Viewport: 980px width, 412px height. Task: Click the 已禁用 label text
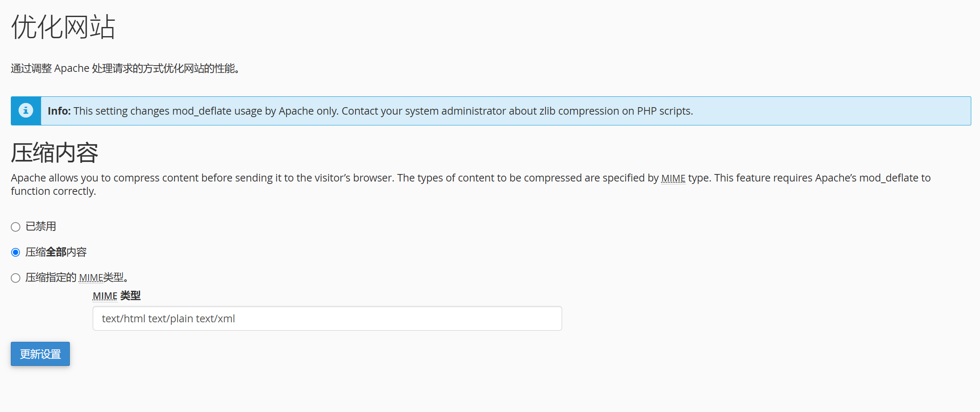[x=41, y=226]
